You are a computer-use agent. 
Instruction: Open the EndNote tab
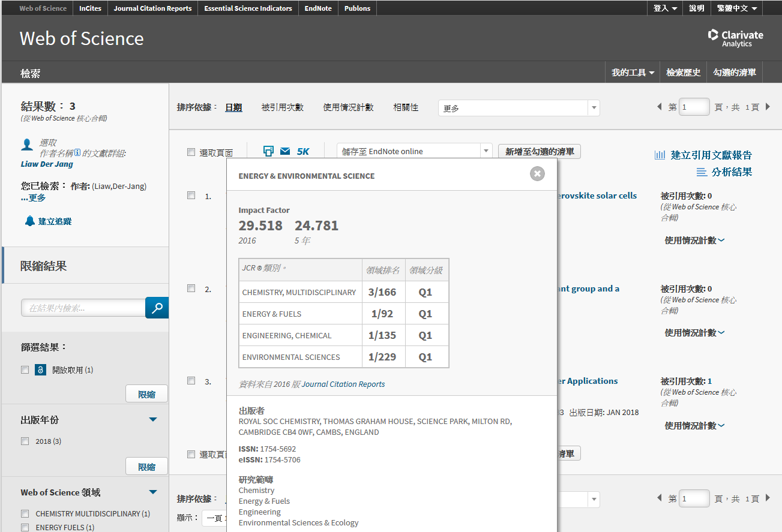(318, 8)
